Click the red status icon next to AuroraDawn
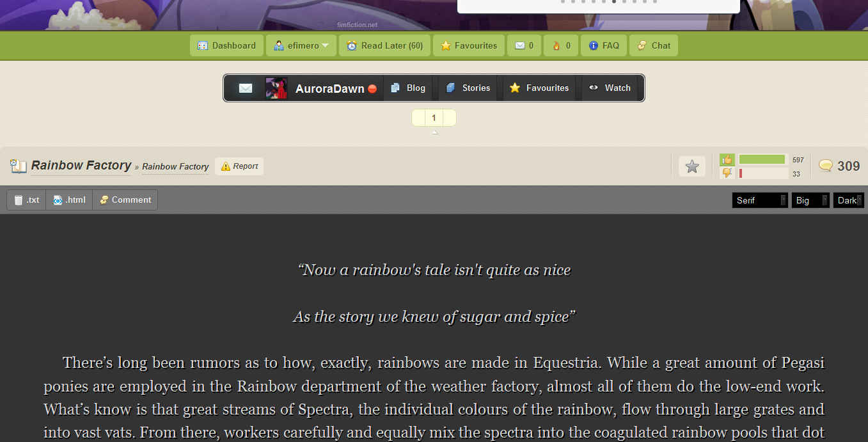The height and width of the screenshot is (442, 868). (372, 89)
